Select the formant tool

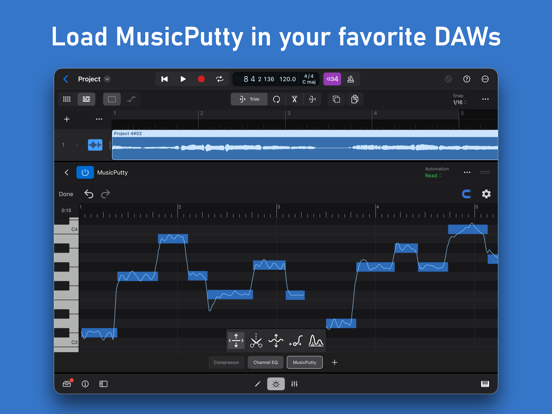coord(316,341)
